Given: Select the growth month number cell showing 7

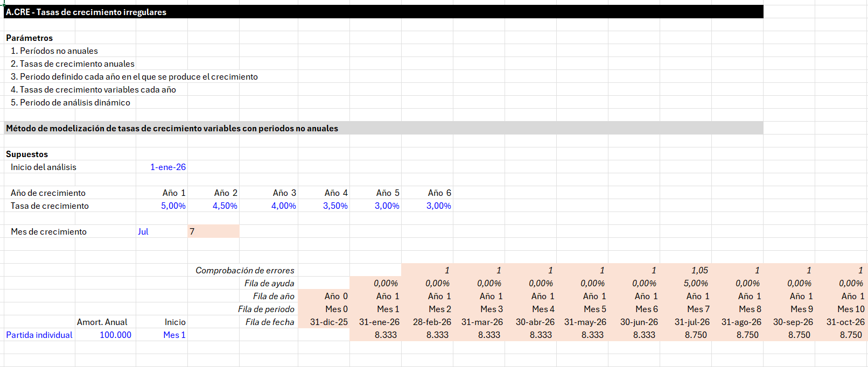Looking at the screenshot, I should click(x=213, y=231).
